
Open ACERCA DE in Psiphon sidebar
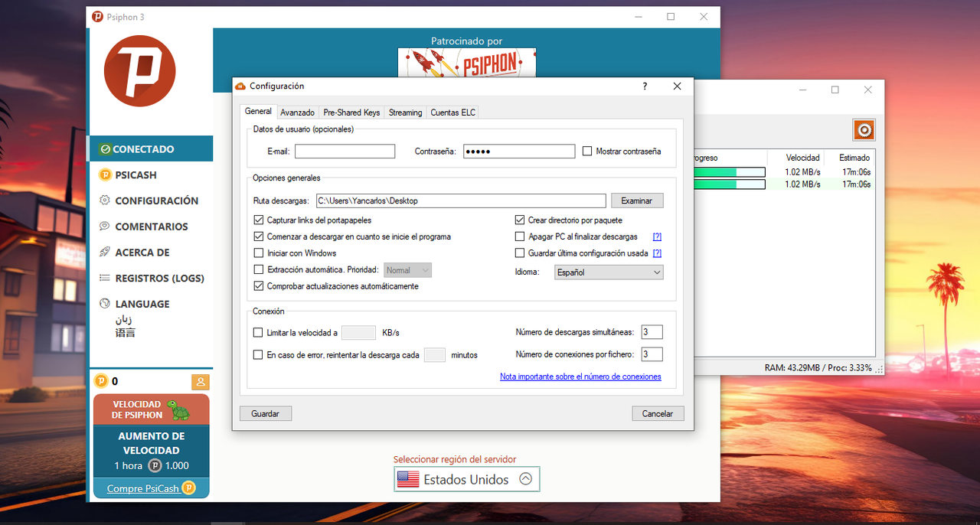click(151, 252)
